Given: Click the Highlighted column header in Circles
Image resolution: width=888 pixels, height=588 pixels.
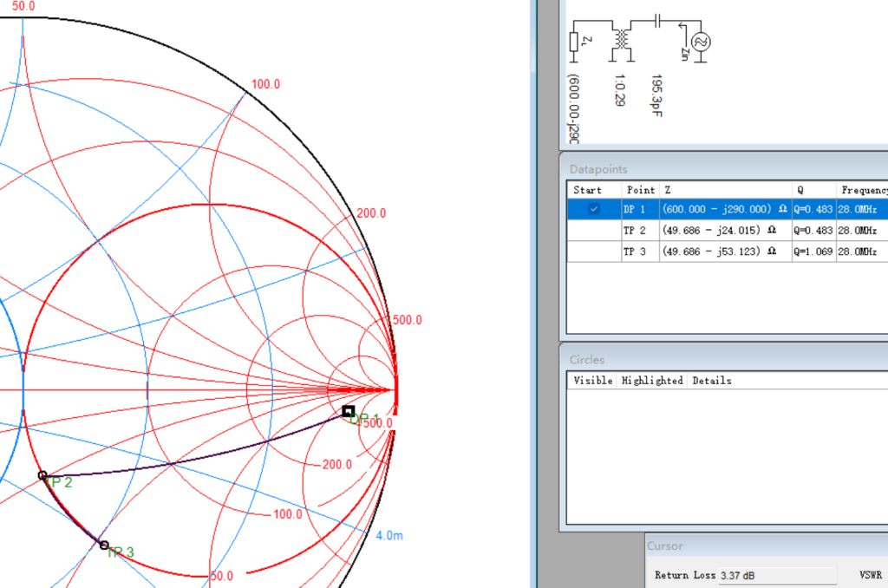Looking at the screenshot, I should click(x=652, y=381).
